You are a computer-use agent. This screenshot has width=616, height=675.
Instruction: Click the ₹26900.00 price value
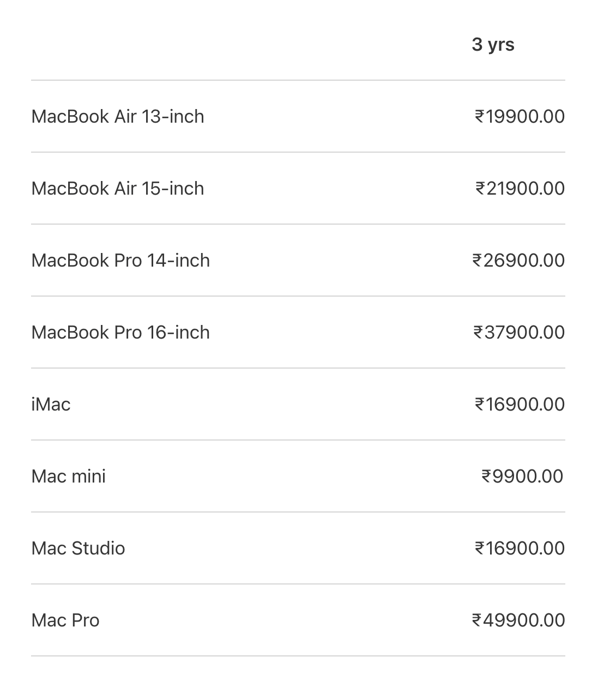[518, 260]
